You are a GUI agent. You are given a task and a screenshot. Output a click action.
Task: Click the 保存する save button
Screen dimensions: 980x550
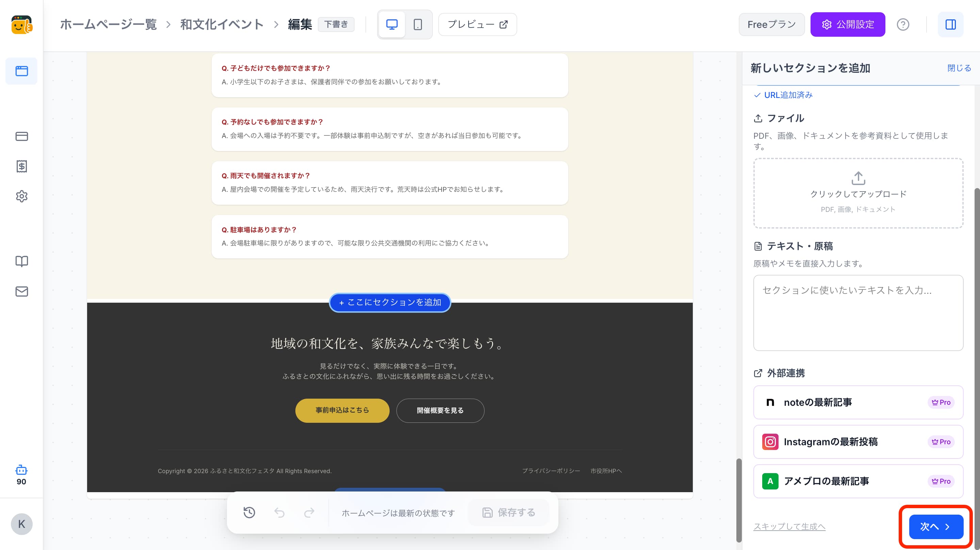click(509, 512)
